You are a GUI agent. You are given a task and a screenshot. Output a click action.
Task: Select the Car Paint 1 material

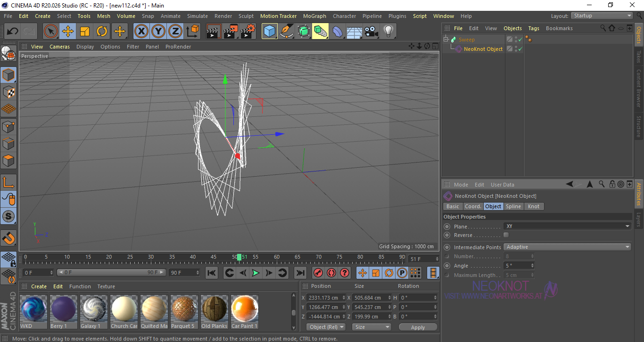click(245, 312)
